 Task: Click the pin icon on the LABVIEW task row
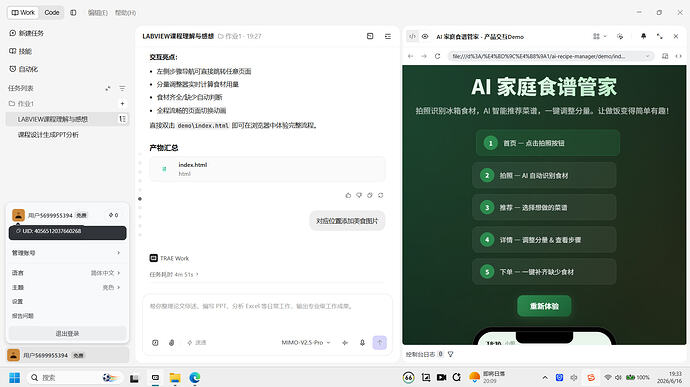122,119
